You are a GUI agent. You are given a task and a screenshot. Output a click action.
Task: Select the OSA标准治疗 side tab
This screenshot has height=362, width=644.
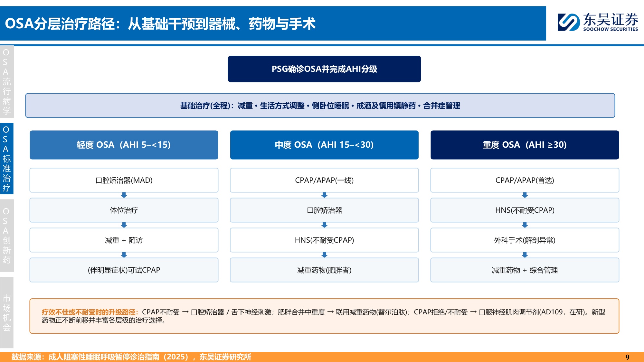pos(7,158)
